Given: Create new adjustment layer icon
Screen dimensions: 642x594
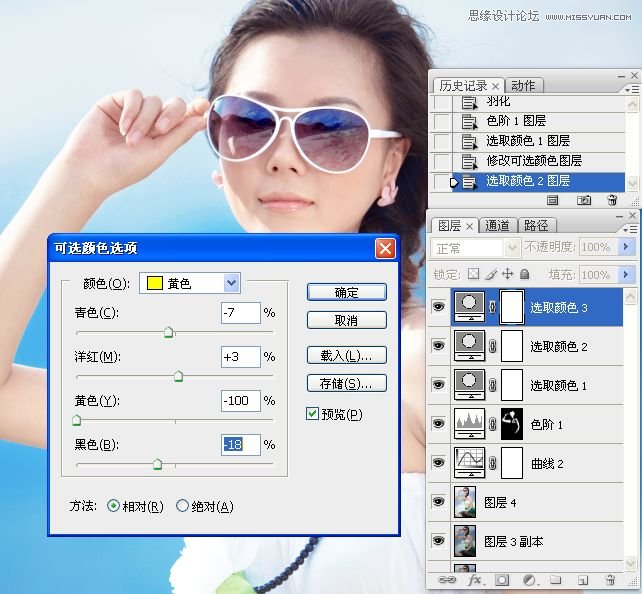Looking at the screenshot, I should [529, 580].
